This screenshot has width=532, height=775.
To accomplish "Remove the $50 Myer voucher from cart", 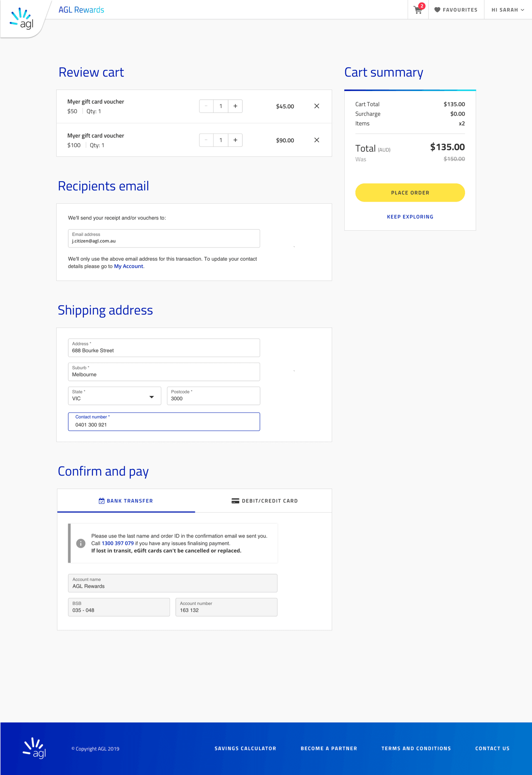I will (317, 106).
